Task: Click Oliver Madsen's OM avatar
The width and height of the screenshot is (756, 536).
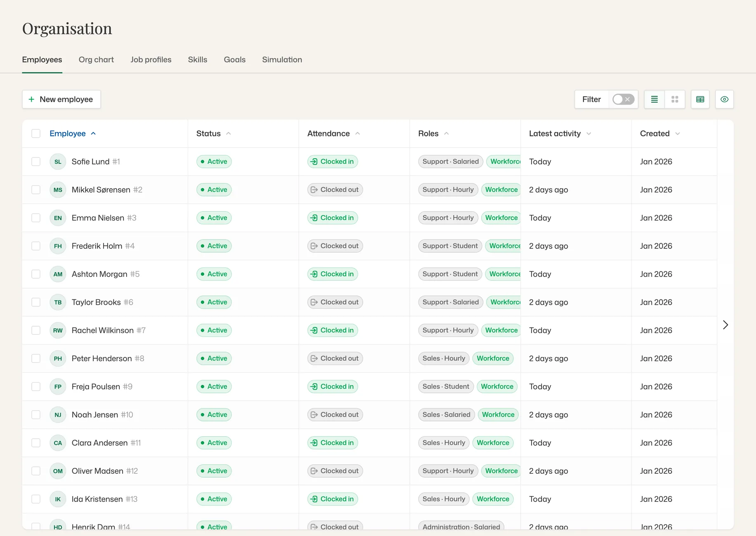Action: coord(58,471)
